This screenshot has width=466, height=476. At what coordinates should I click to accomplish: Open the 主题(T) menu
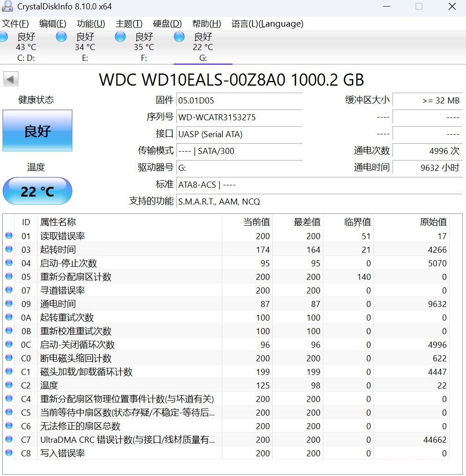point(129,24)
